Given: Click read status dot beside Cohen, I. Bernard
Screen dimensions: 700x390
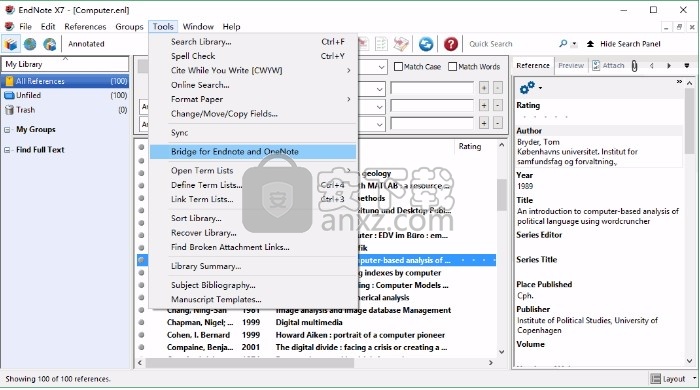Looking at the screenshot, I should tap(141, 335).
